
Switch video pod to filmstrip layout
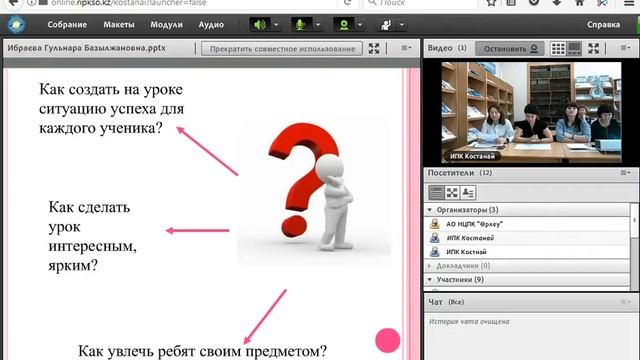click(574, 49)
